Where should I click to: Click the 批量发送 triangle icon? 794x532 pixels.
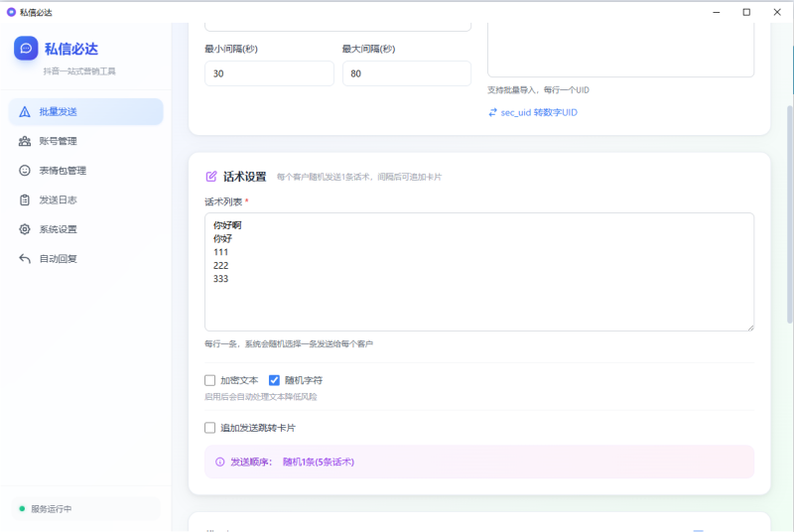(24, 112)
